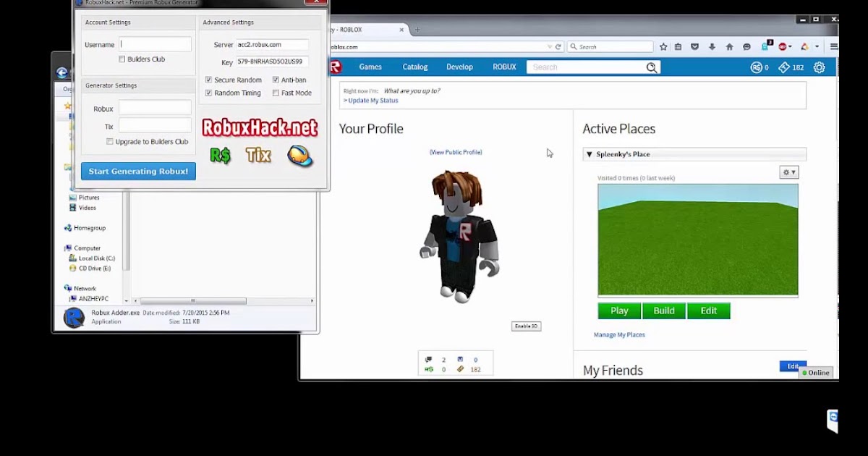Click the browser Search bar

[610, 46]
